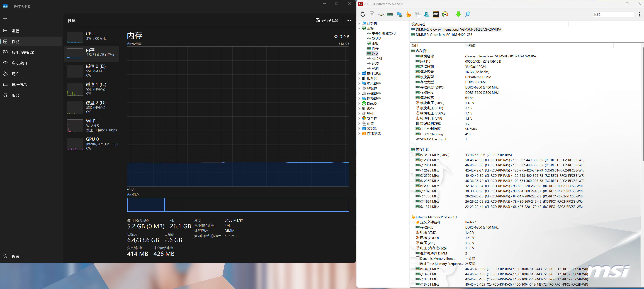This screenshot has height=289, width=644.
Task: Open the 应用历史记录 tab in Task Manager
Action: pos(23,52)
